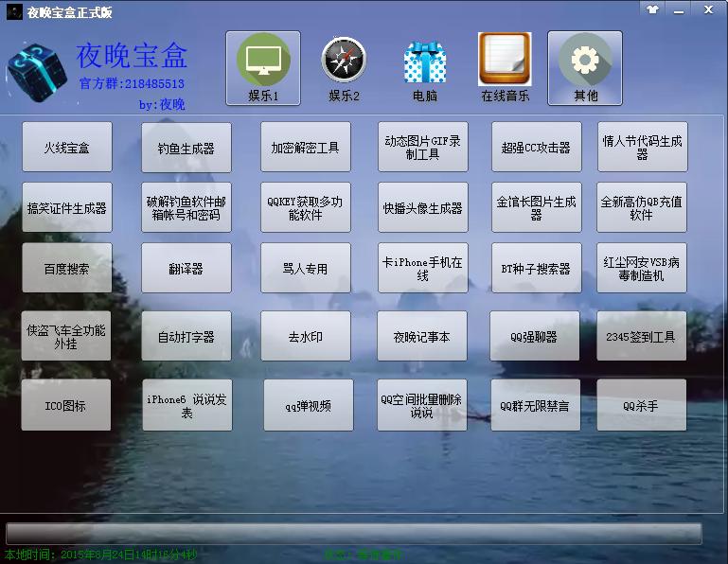Launch 动态图片GIF录制工具
The height and width of the screenshot is (564, 728).
coord(423,147)
